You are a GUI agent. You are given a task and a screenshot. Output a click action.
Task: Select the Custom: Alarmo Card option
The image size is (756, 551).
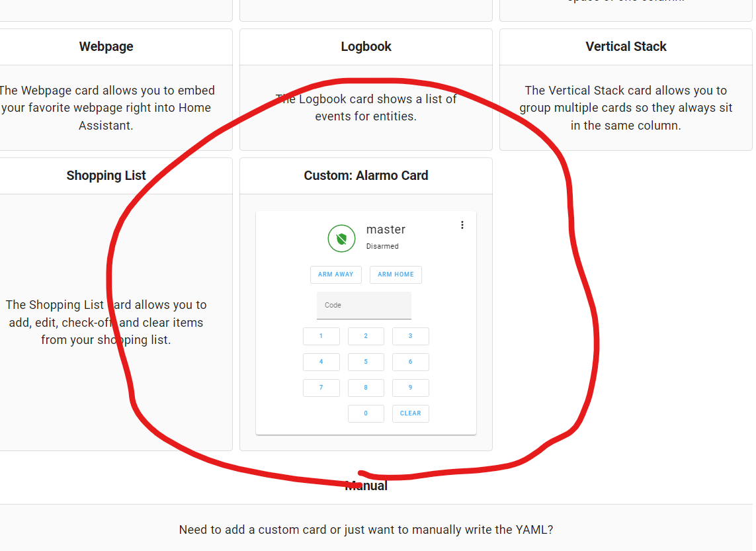pyautogui.click(x=366, y=175)
